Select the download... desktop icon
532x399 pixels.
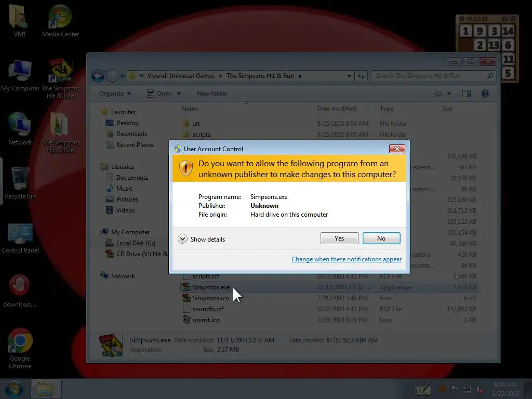pyautogui.click(x=20, y=291)
